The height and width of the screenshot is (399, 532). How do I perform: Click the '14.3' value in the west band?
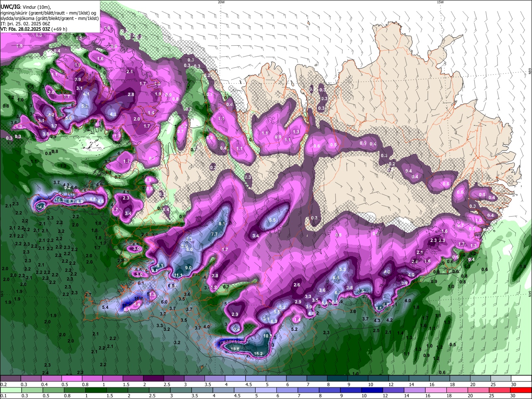[x=41, y=207]
